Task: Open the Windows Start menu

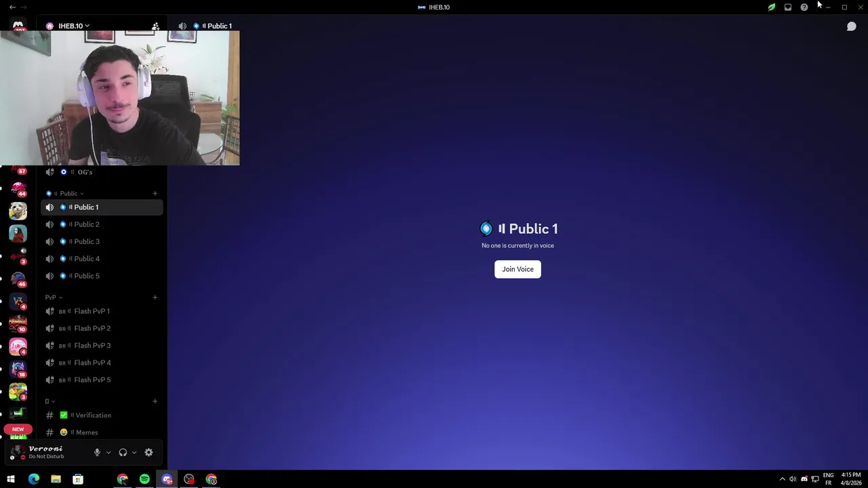Action: 11,479
